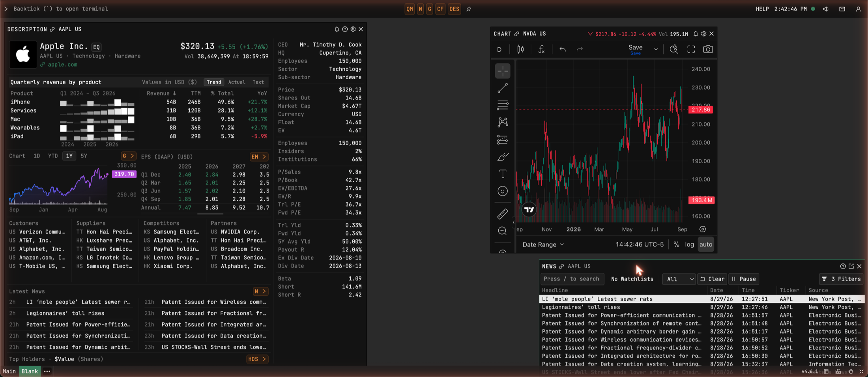
Task: Open the DES shortcut in top bar
Action: (454, 9)
